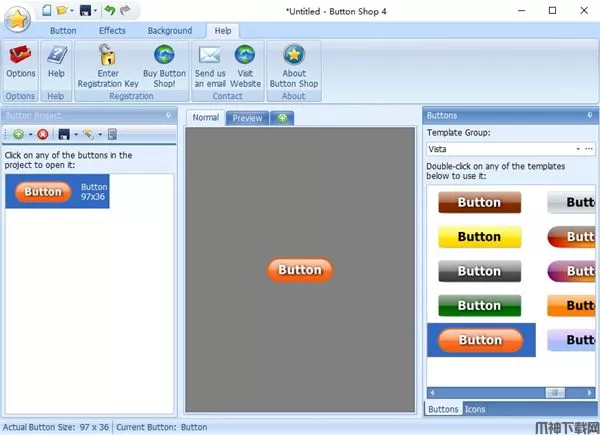Open Help via the book icon

(57, 54)
